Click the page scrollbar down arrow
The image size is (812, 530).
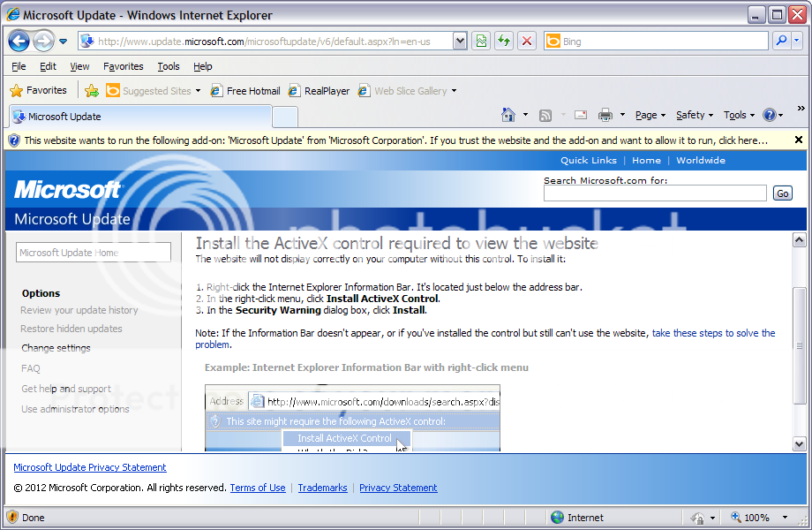pyautogui.click(x=800, y=444)
